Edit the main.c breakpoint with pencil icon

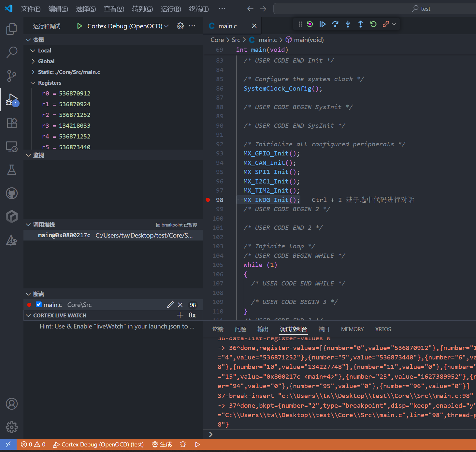click(x=170, y=305)
